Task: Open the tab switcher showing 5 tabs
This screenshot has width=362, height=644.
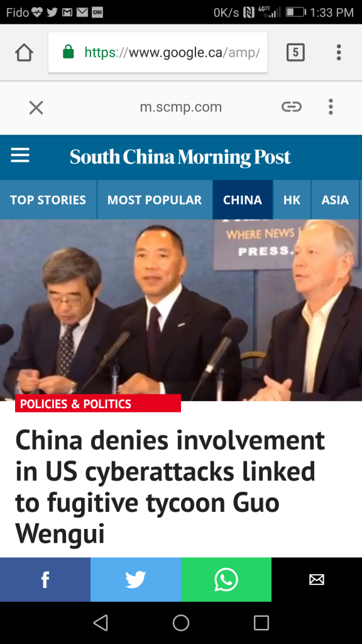Action: coord(295,53)
